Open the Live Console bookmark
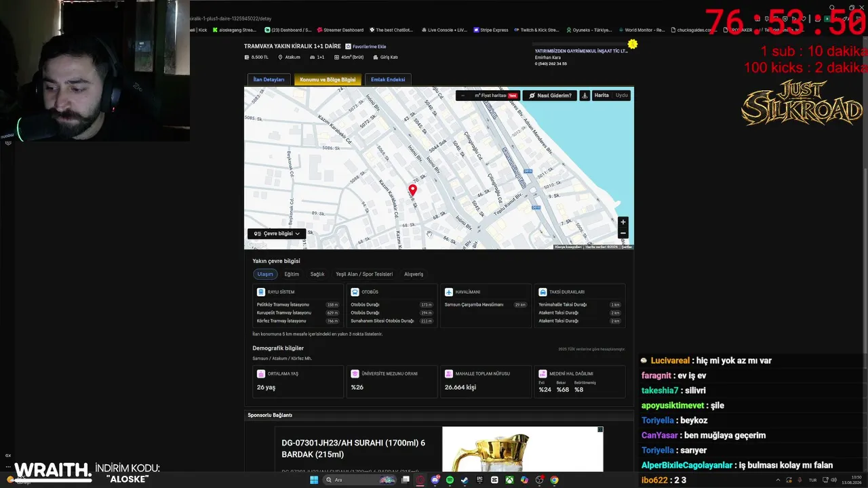 point(444,30)
